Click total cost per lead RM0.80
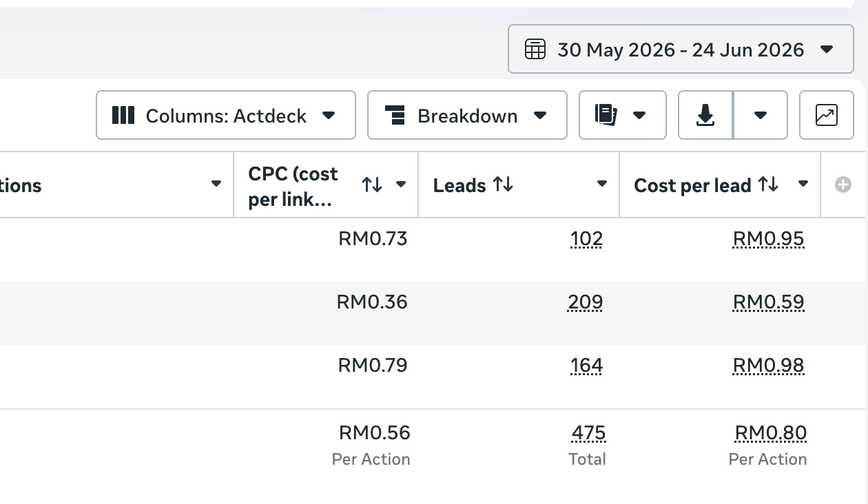The image size is (868, 504). 771,433
